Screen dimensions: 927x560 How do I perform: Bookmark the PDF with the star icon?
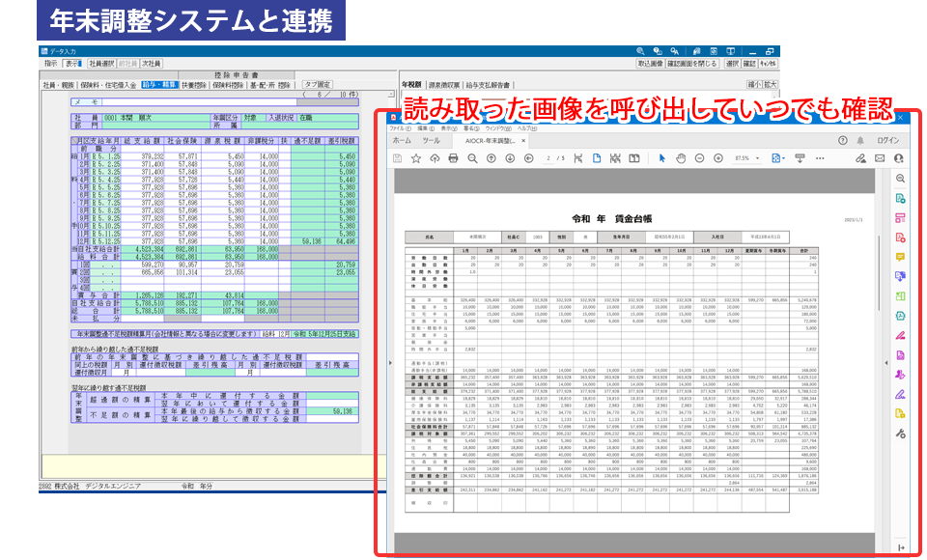tap(416, 158)
